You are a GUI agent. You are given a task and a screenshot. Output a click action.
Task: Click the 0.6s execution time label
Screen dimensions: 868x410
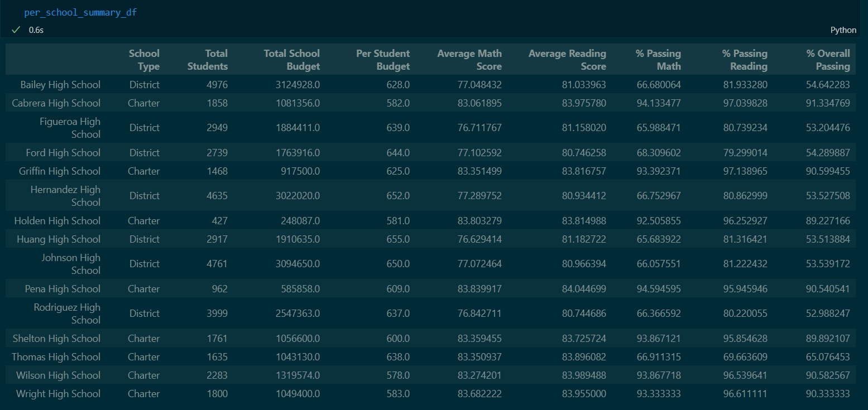tap(36, 30)
